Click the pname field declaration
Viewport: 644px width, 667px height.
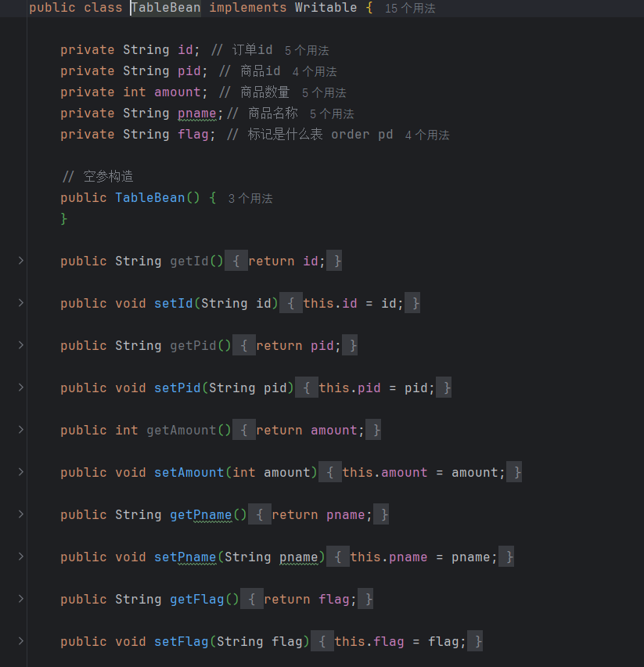point(196,113)
